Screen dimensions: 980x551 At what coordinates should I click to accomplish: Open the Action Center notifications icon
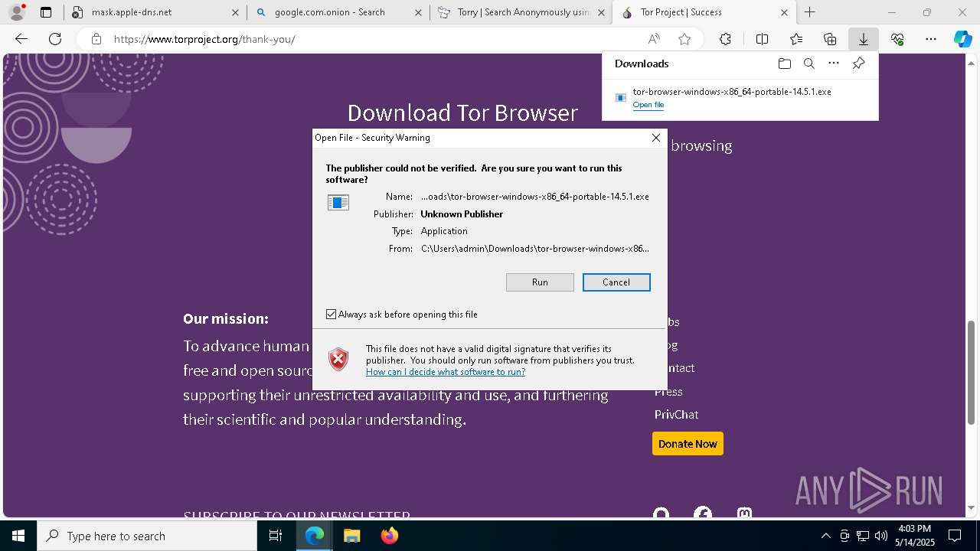(x=955, y=536)
